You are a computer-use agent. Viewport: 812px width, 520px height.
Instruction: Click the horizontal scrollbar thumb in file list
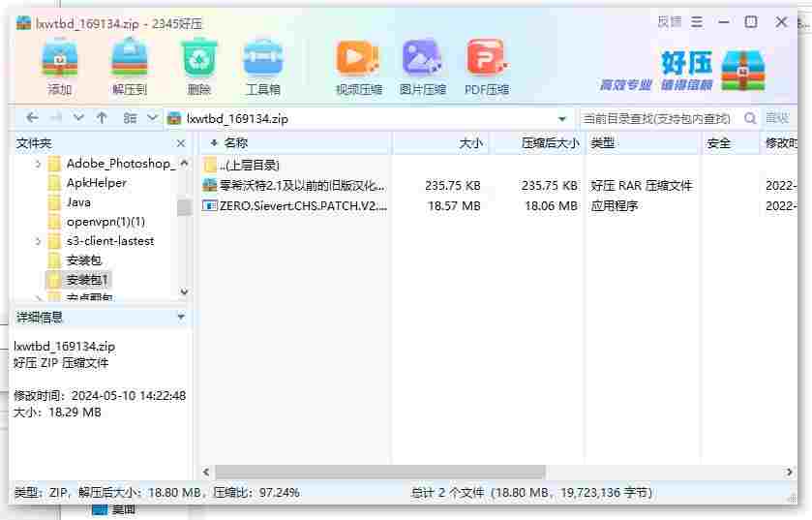tap(380, 472)
